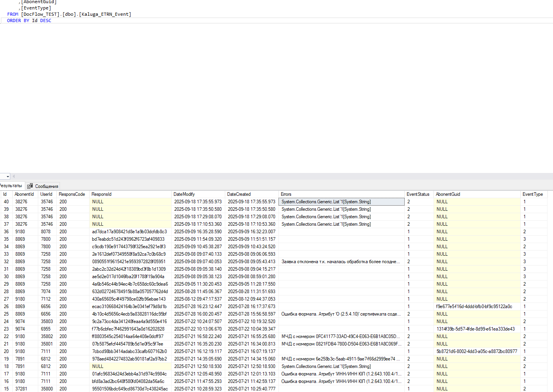Click Errors cell in row 40
The image size is (553, 392).
coord(342,202)
